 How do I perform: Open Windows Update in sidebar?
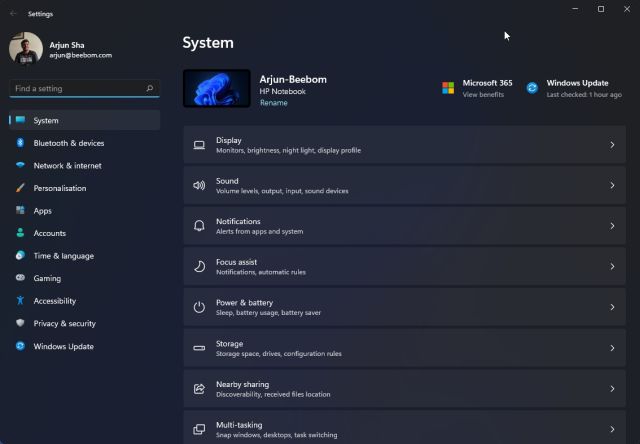tap(84, 346)
